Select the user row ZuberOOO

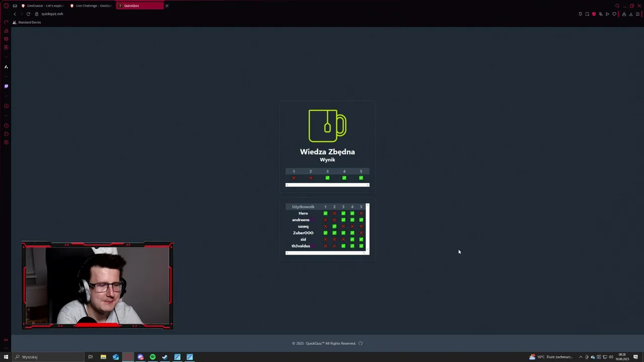click(326, 233)
